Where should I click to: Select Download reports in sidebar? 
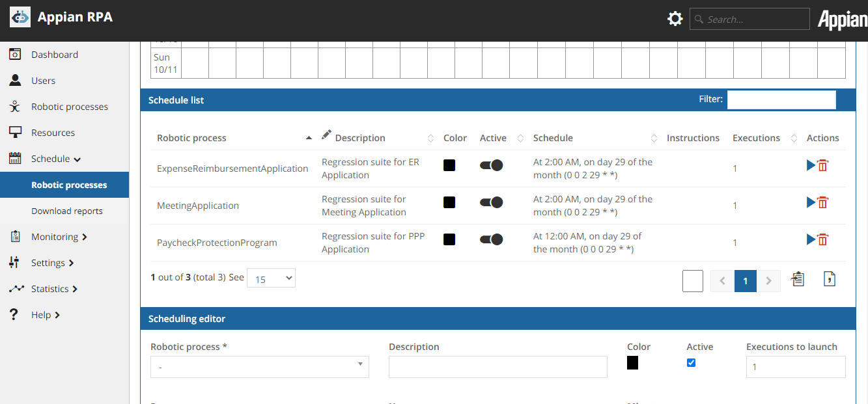tap(67, 211)
